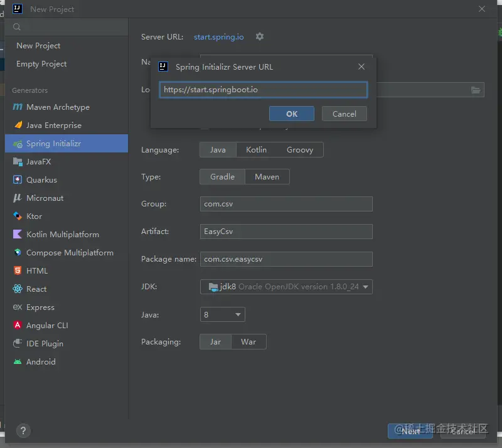The height and width of the screenshot is (448, 502).
Task: Open the Java version dropdown
Action: pos(223,314)
